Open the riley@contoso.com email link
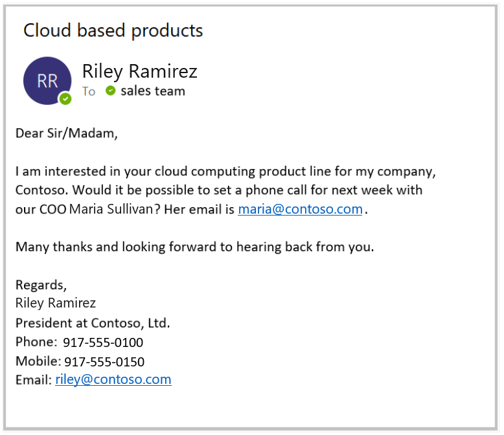 pyautogui.click(x=113, y=380)
